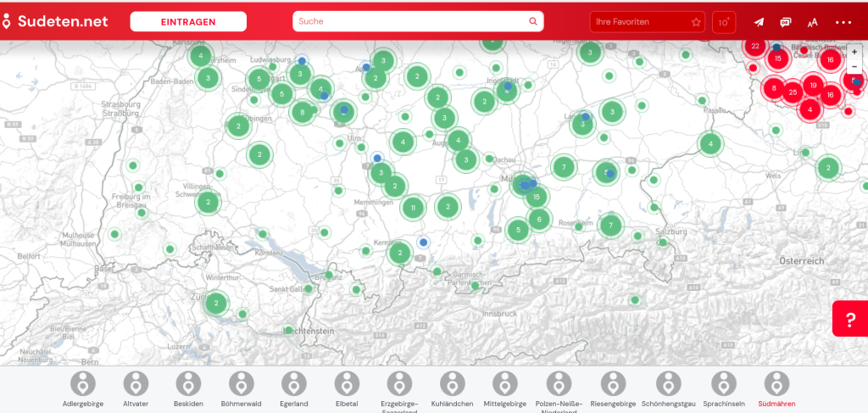
Task: Open the chat messages icon
Action: click(x=786, y=22)
